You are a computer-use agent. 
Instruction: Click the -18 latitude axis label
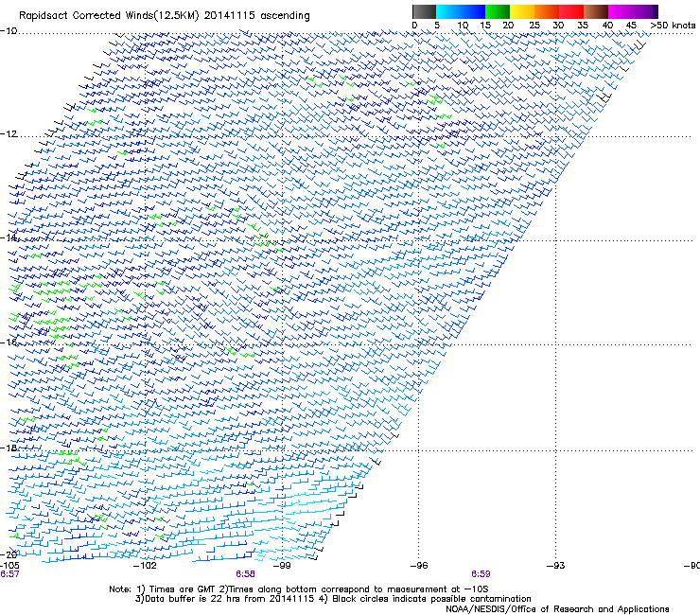point(9,448)
